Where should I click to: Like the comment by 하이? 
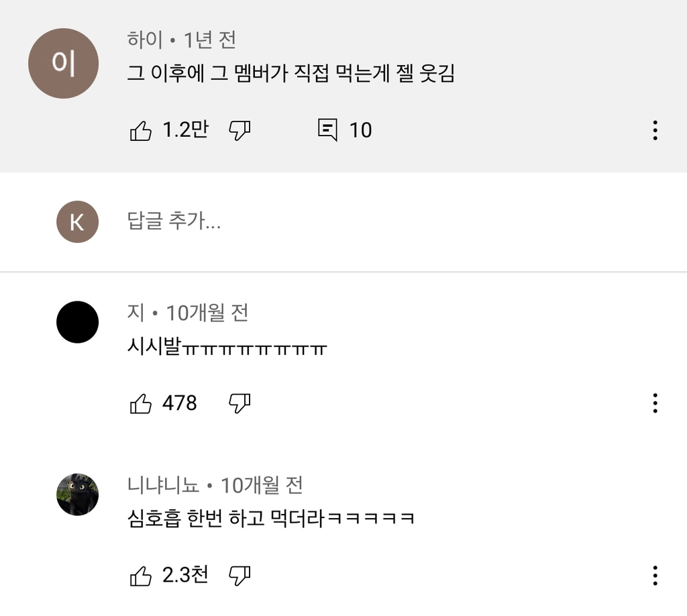[x=140, y=130]
